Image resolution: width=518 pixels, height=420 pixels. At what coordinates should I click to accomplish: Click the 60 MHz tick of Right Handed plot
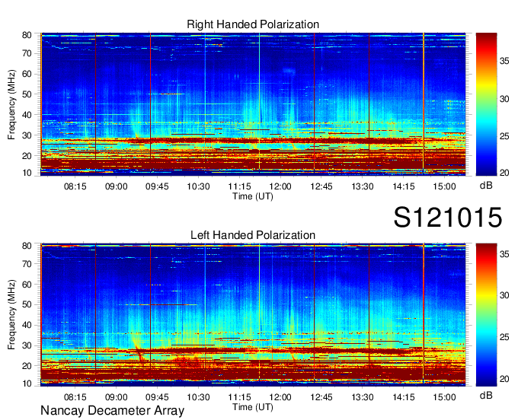pyautogui.click(x=27, y=74)
